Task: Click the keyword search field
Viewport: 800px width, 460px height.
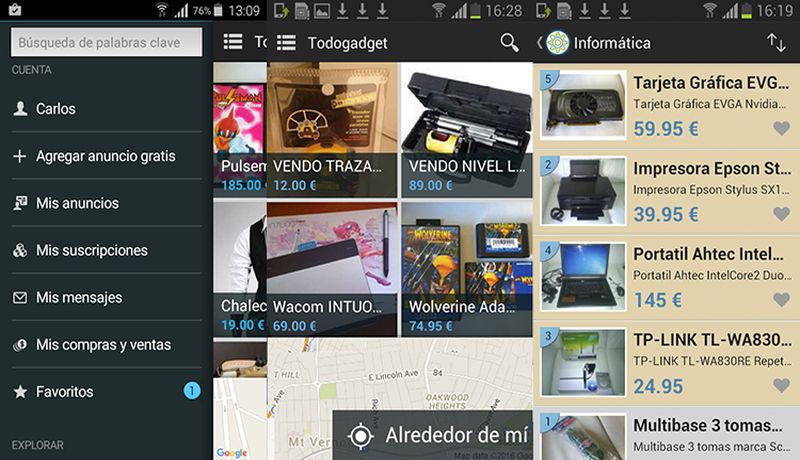Action: 106,42
